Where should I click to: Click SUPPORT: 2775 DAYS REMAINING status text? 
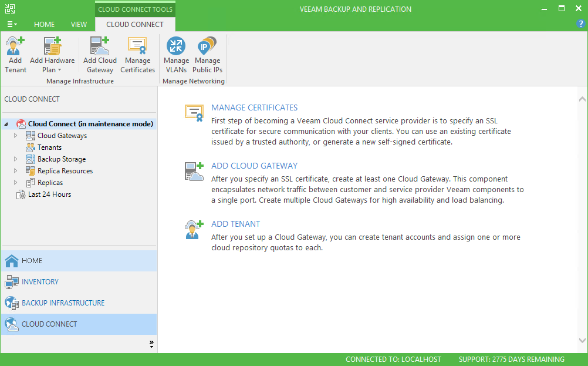(x=512, y=360)
